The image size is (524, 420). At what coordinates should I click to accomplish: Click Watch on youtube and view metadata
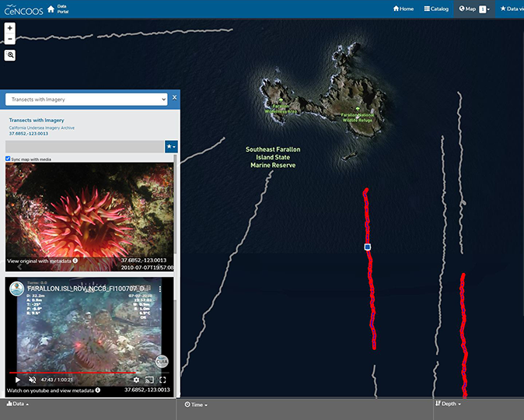[50, 390]
